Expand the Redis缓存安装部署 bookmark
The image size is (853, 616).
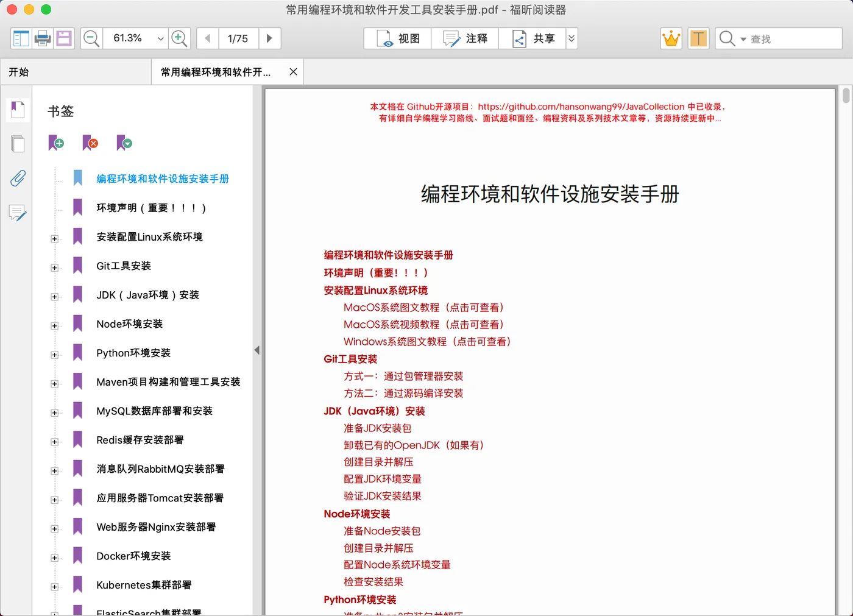(54, 442)
